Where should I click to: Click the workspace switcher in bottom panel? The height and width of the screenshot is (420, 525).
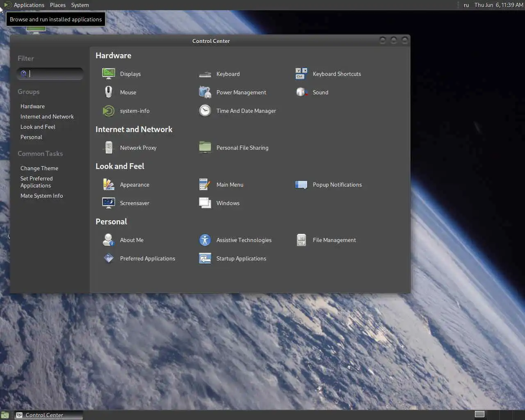click(479, 414)
